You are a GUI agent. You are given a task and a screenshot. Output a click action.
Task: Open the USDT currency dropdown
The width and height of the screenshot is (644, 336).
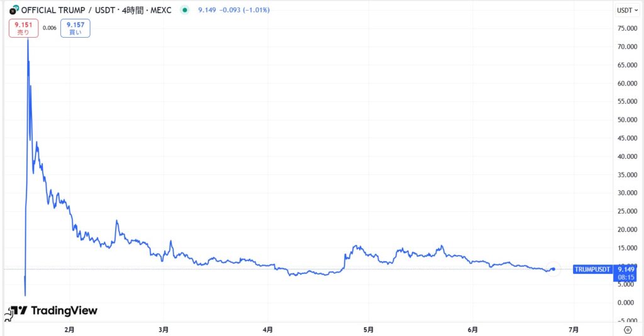pos(627,10)
